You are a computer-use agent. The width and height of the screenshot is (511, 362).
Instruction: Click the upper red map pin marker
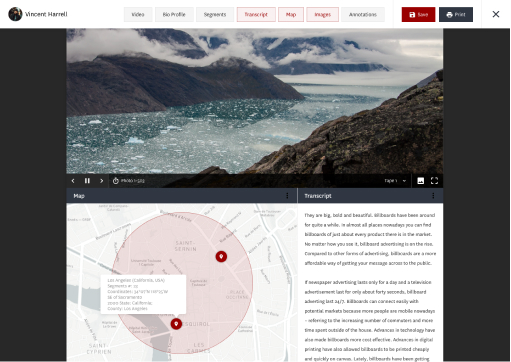(221, 256)
